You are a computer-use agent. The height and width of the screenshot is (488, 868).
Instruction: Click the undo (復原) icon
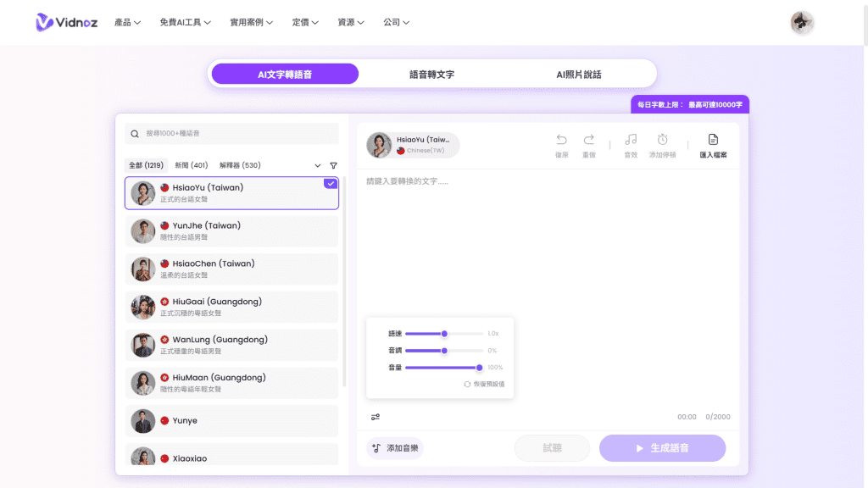tap(561, 140)
